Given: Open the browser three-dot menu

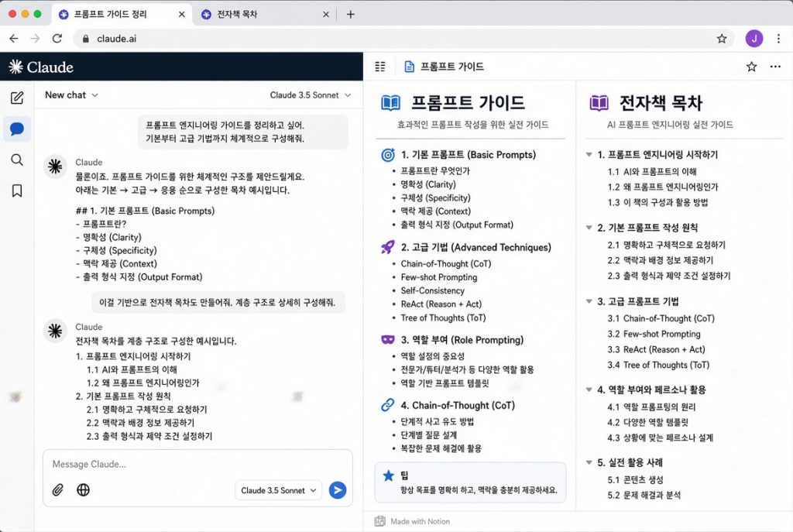Looking at the screenshot, I should pyautogui.click(x=778, y=39).
